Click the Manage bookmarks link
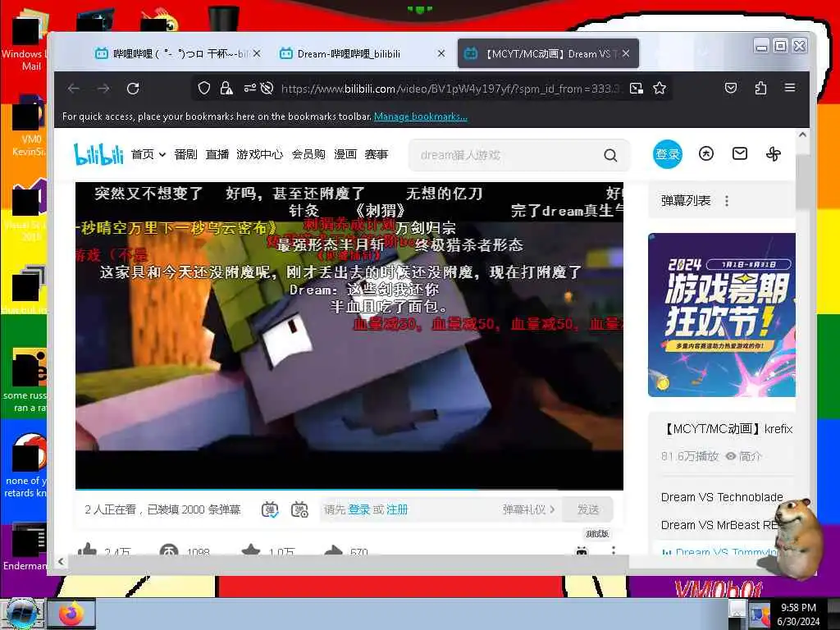Screen dimensions: 840x630 tap(421, 116)
